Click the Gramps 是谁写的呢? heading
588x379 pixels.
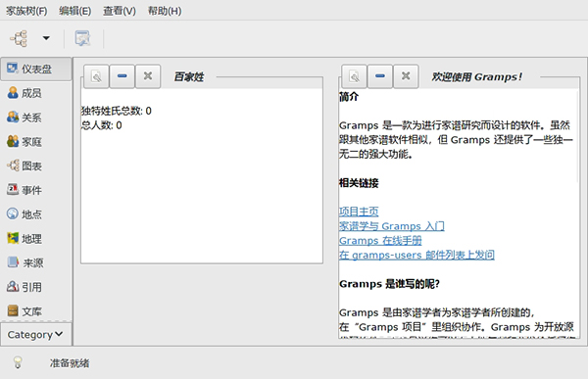tap(389, 284)
